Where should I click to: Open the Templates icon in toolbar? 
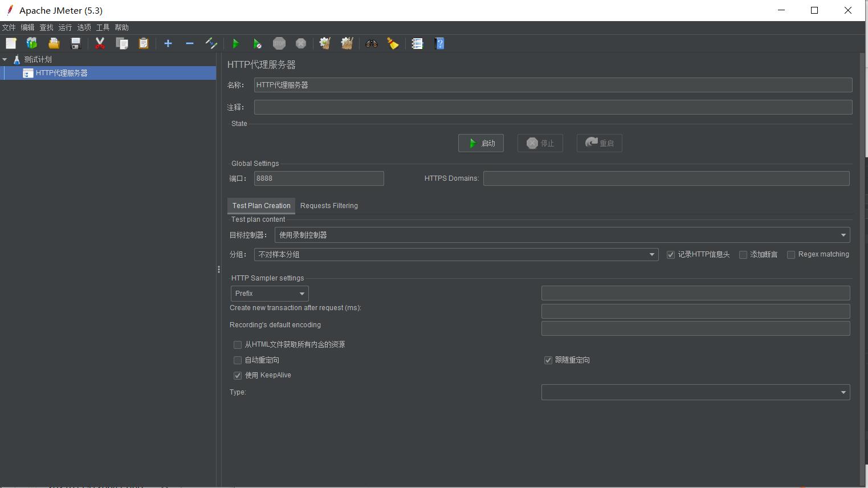[32, 43]
